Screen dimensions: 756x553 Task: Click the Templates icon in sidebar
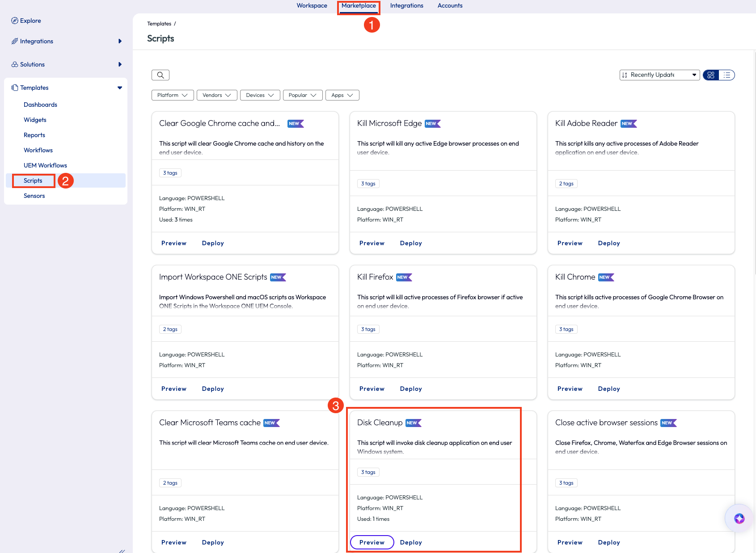tap(15, 88)
